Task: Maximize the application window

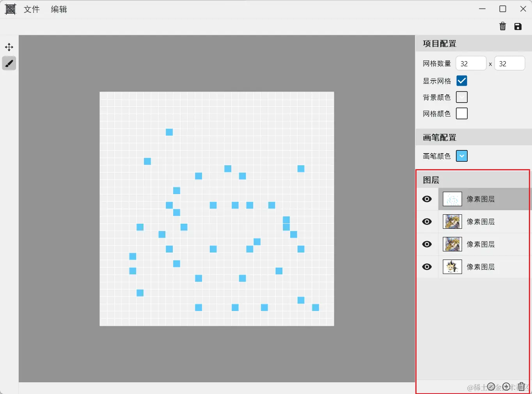Action: pos(503,9)
